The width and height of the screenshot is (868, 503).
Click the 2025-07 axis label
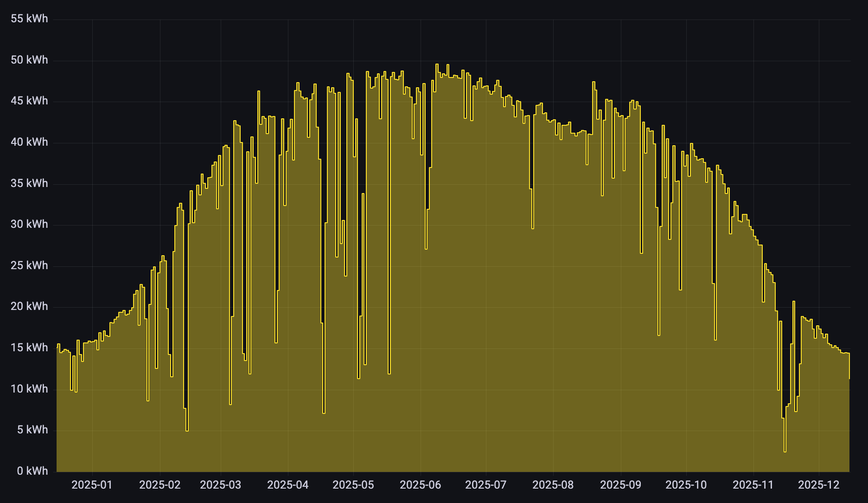tap(485, 485)
